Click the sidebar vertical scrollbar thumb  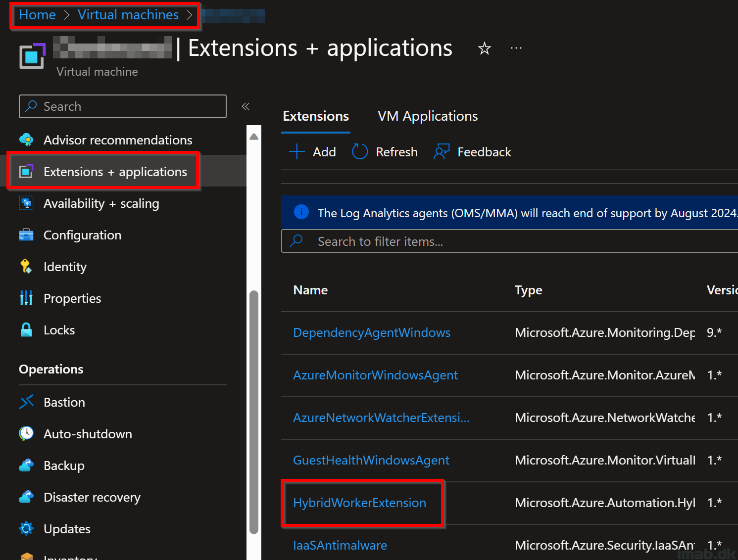[254, 412]
